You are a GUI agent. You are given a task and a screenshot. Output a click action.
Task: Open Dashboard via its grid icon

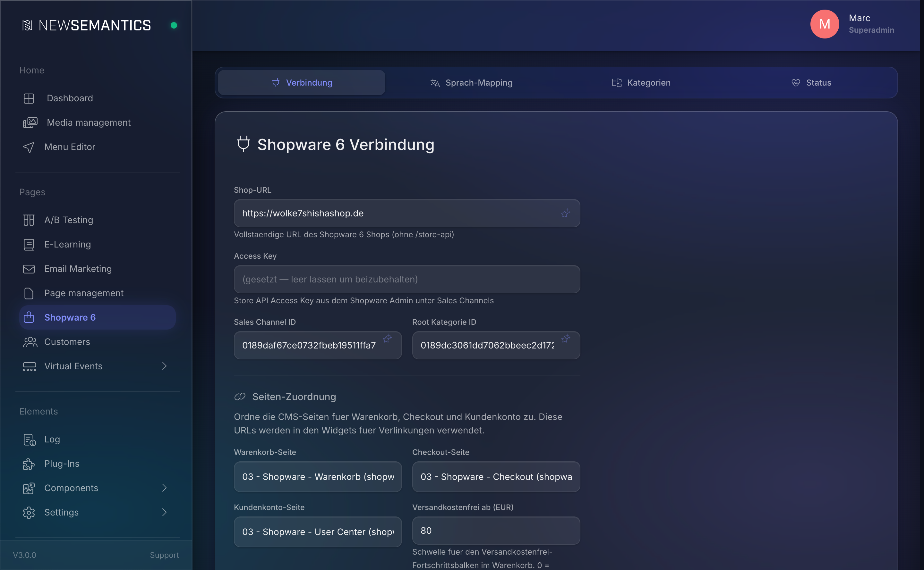point(29,98)
